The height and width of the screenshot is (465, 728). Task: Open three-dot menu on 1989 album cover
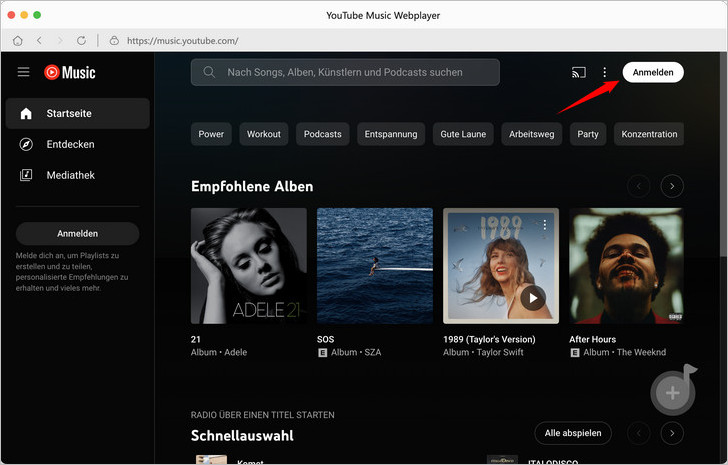click(x=545, y=225)
